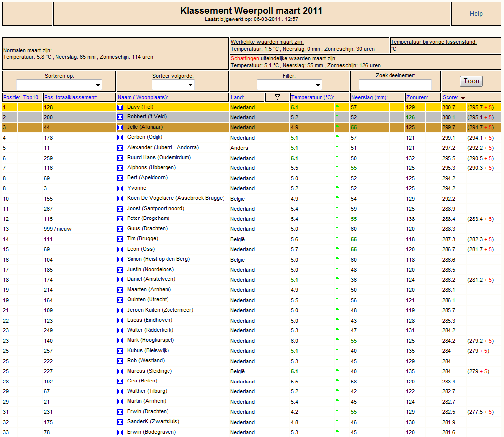Image resolution: width=504 pixels, height=437 pixels.
Task: Expand the Filter dropdown
Action: 289,85
